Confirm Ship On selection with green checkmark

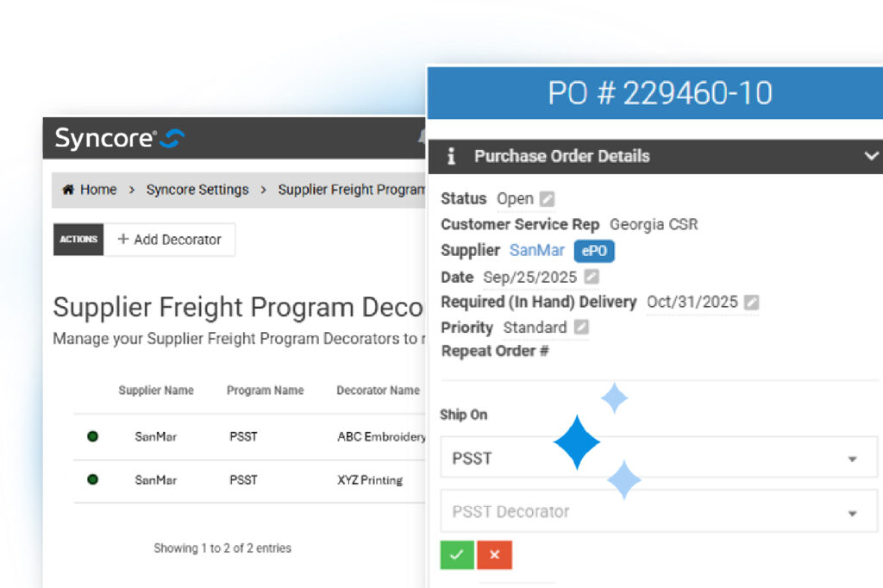(457, 555)
